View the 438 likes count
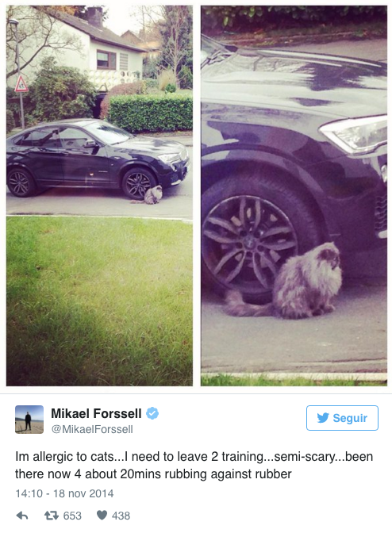The image size is (392, 533). (x=121, y=516)
